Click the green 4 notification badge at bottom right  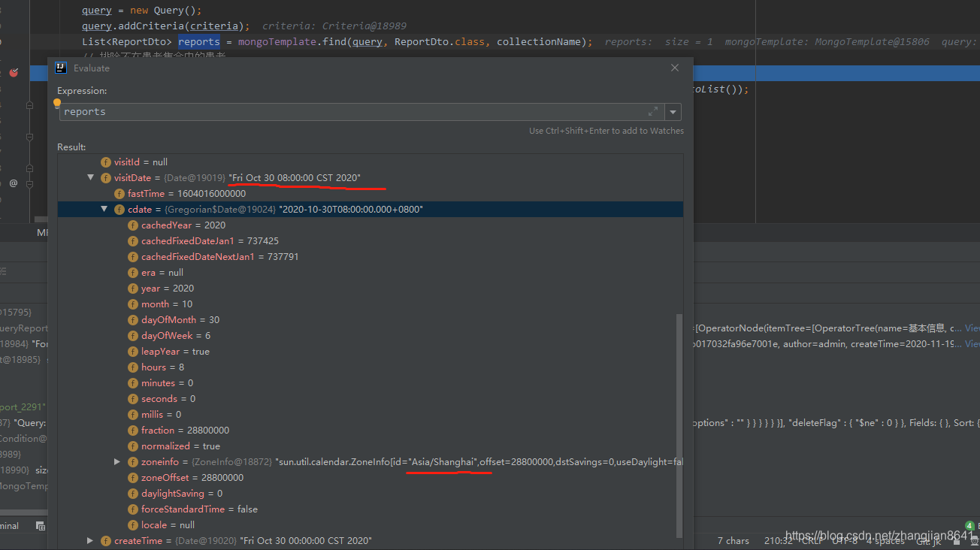point(969,526)
